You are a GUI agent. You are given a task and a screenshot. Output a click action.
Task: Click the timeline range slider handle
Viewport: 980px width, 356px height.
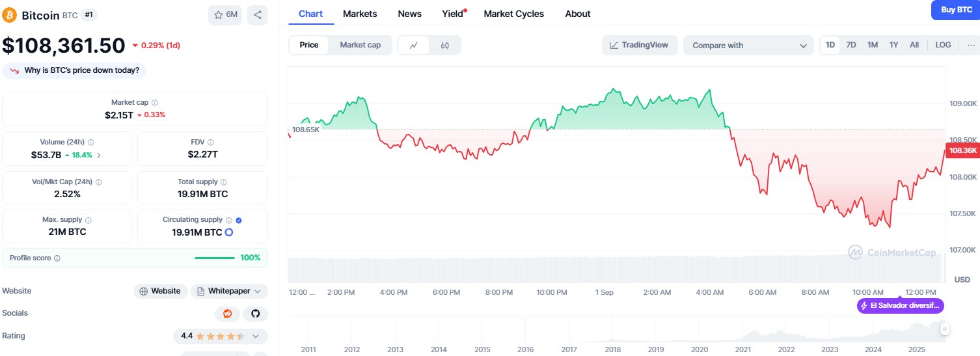point(944,329)
